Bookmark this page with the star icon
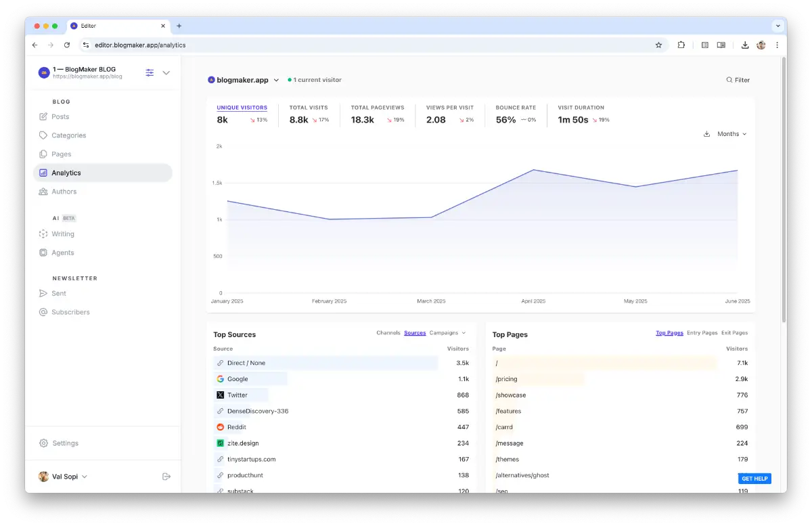The height and width of the screenshot is (526, 812). tap(658, 45)
